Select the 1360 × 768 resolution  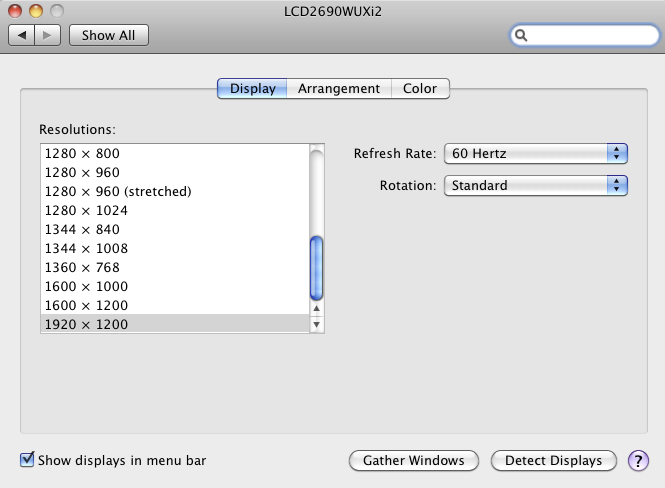point(175,268)
